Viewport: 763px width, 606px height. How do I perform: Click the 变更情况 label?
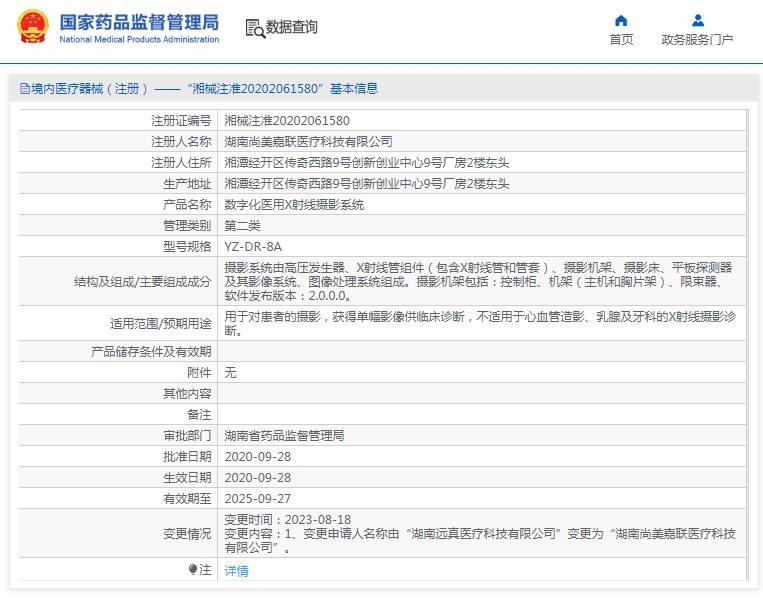(x=187, y=533)
